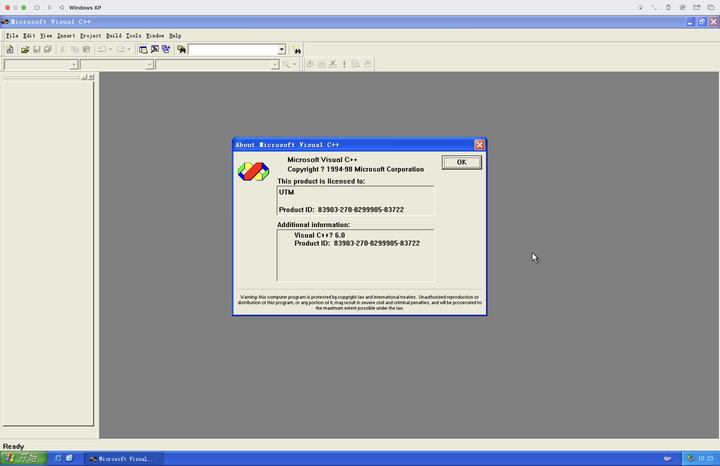Click the Find in Files binoculars icon

click(x=181, y=50)
